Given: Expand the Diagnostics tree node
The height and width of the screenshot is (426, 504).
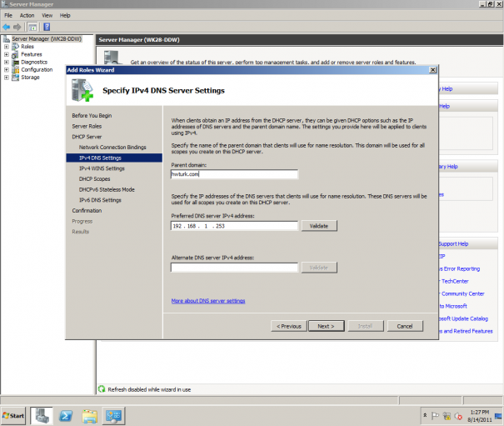Looking at the screenshot, I should (6, 62).
